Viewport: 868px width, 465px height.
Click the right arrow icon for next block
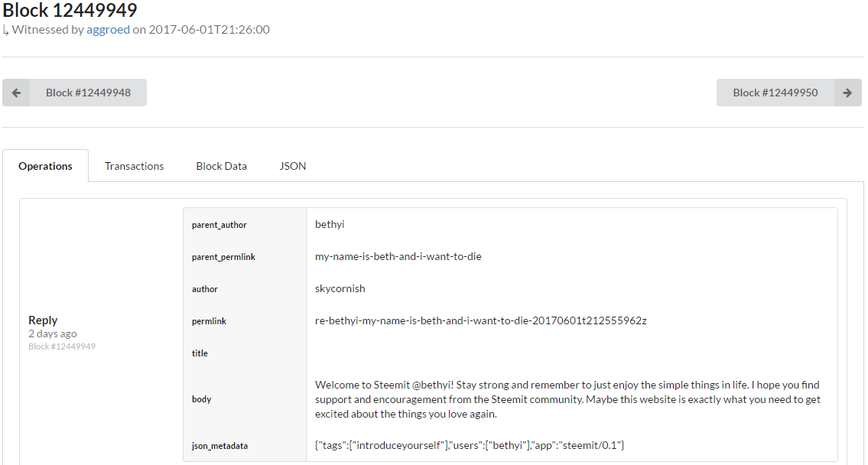847,93
